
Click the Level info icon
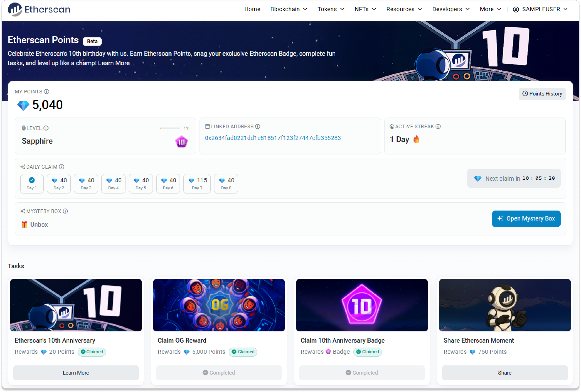[46, 128]
